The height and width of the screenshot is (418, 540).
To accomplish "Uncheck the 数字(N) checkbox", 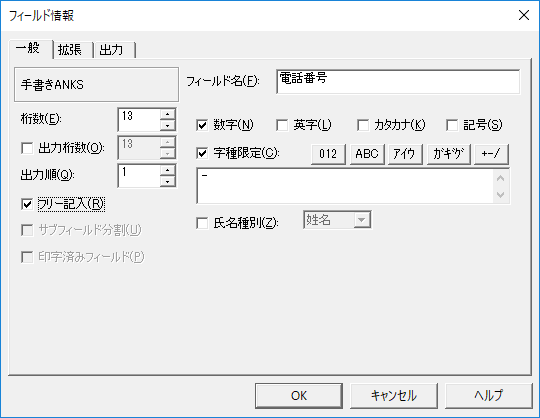I will pos(202,125).
